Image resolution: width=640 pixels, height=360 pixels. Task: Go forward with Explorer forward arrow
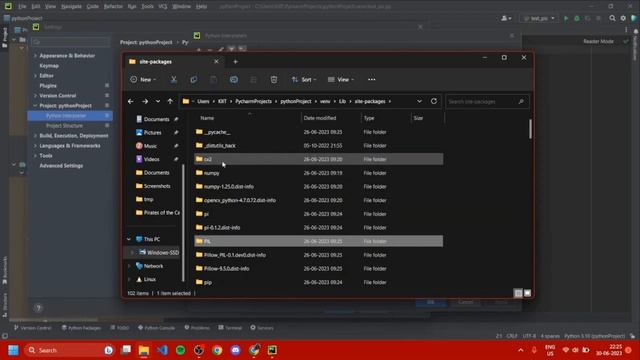144,101
